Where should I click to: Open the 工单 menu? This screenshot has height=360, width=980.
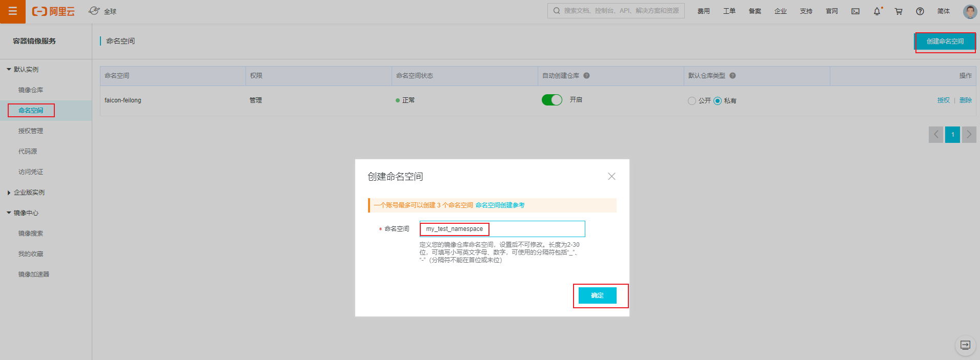point(729,11)
